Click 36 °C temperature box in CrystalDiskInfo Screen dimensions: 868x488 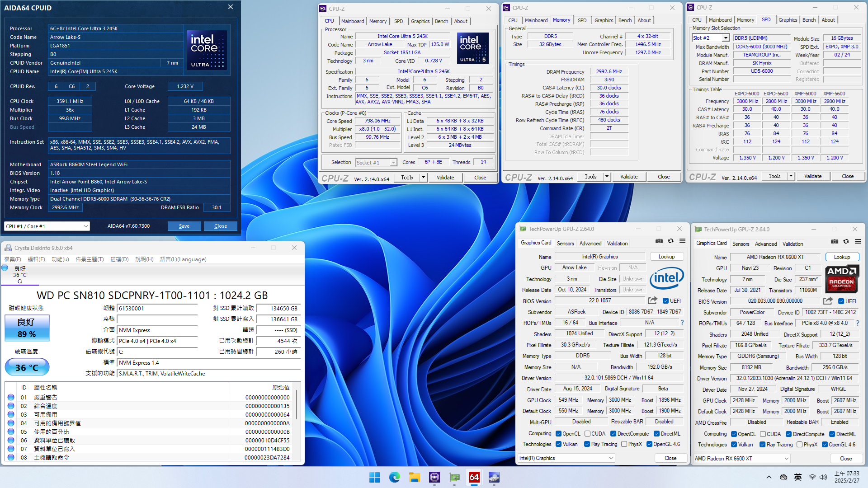(27, 367)
